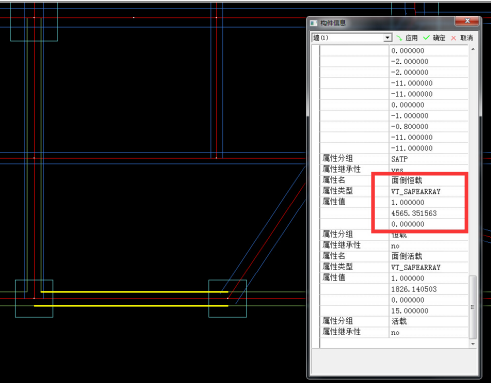Click the 确定 confirm button

tap(434, 38)
